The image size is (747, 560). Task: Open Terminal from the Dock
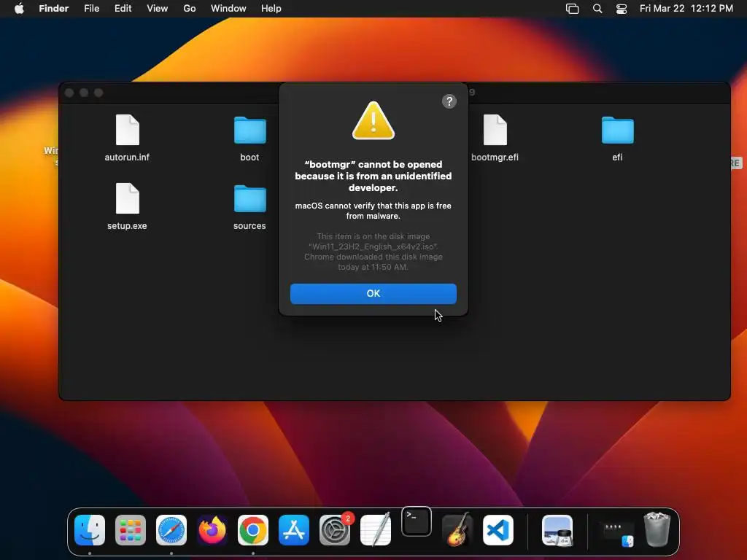(417, 521)
